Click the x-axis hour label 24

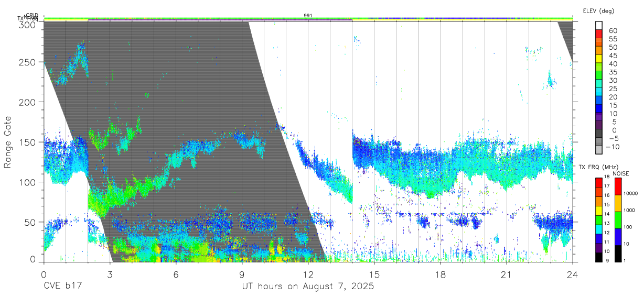point(573,274)
